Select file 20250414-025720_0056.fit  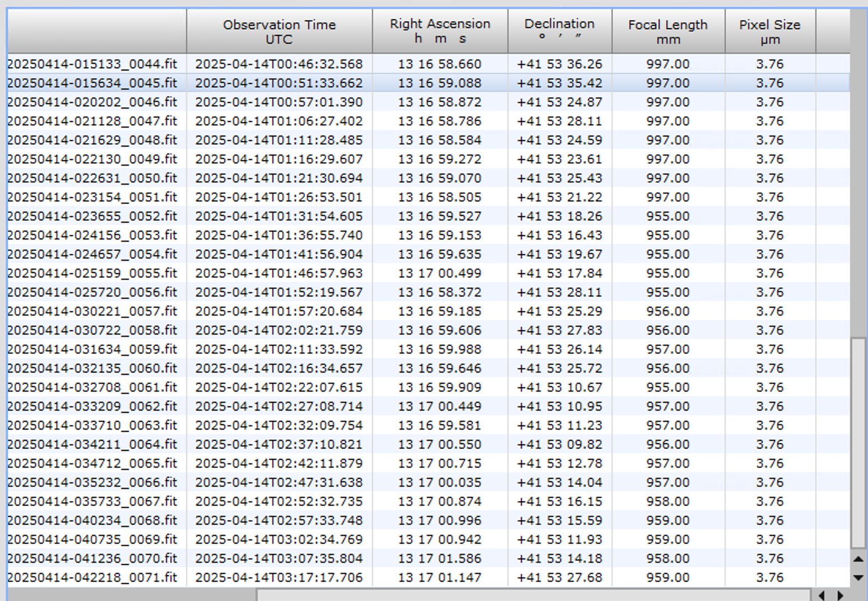point(92,292)
